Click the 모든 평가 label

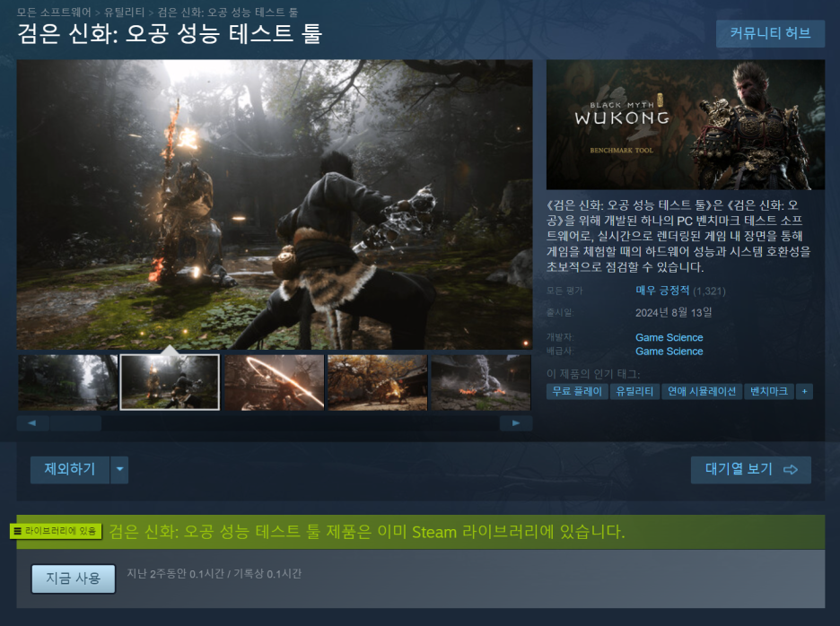tap(564, 291)
